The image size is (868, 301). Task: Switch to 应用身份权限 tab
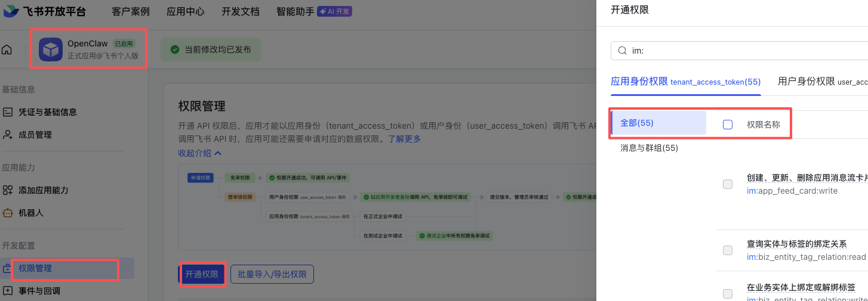(685, 82)
